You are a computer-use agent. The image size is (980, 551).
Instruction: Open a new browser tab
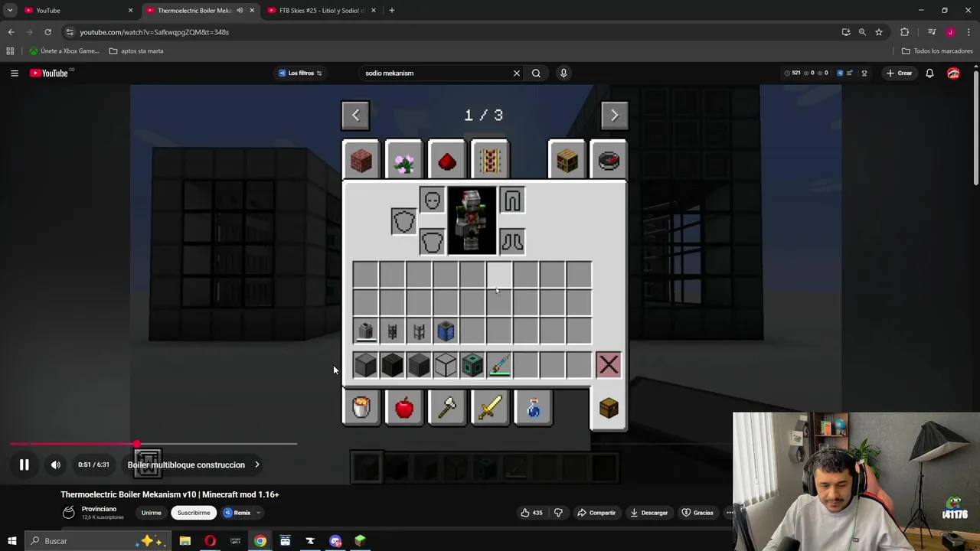pyautogui.click(x=391, y=10)
